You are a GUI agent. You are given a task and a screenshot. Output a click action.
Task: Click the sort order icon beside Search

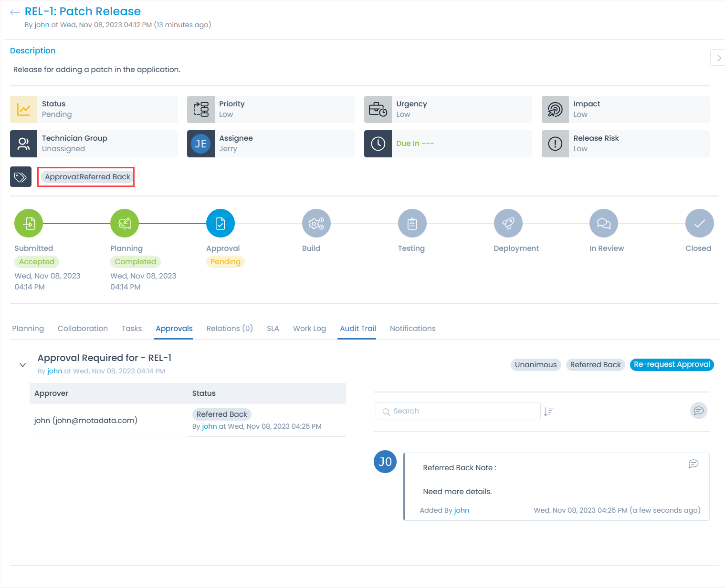pyautogui.click(x=548, y=412)
